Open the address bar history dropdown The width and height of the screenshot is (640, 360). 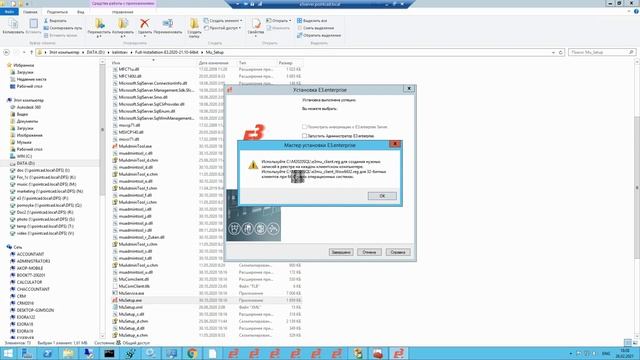pos(553,52)
